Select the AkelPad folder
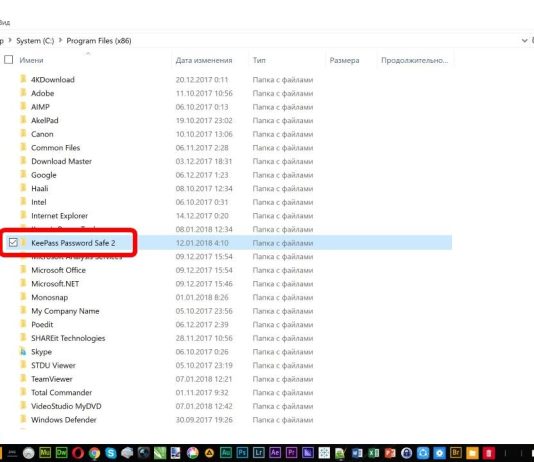 tap(45, 120)
